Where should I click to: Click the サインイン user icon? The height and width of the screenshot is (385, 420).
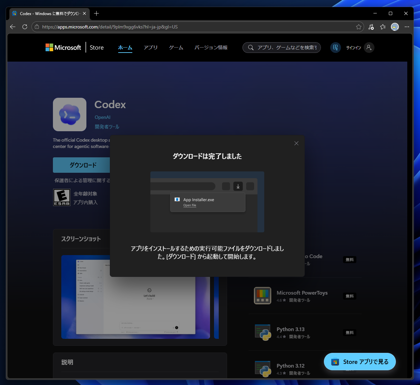coord(369,48)
